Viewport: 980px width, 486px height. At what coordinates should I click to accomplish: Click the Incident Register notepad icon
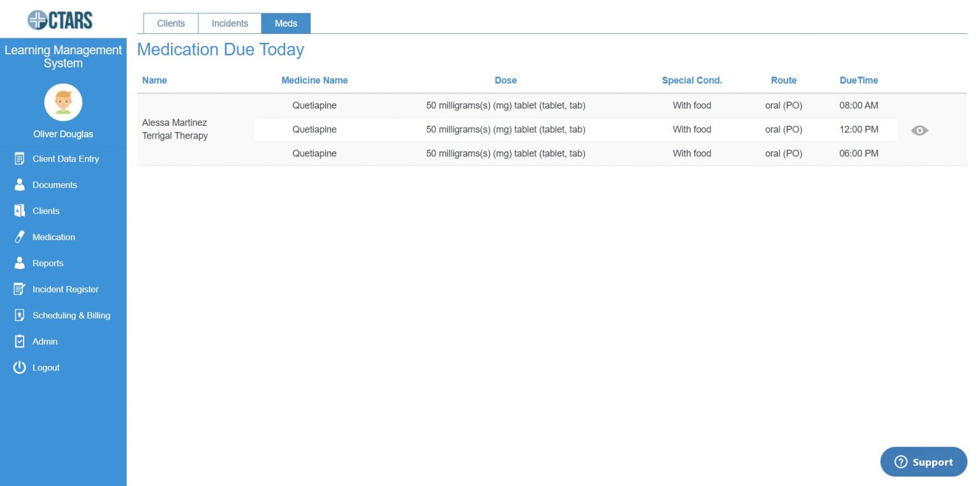coord(19,289)
